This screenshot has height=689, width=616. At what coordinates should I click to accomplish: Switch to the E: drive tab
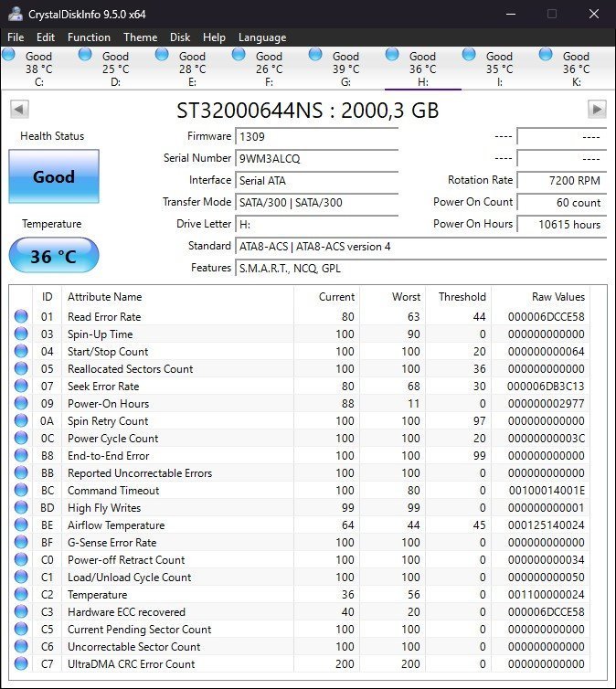(x=192, y=69)
